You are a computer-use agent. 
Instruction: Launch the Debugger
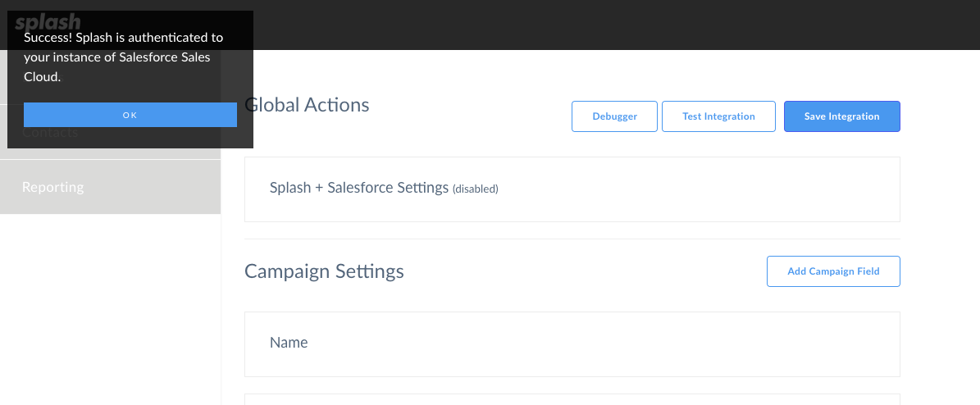[614, 116]
